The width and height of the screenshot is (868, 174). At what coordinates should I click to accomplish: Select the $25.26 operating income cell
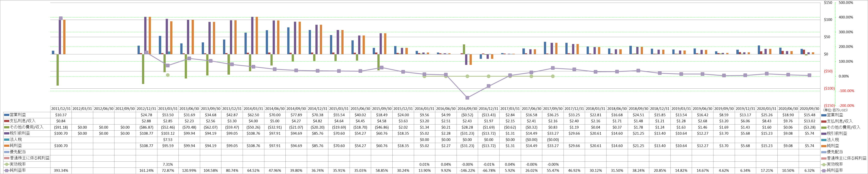coord(767,115)
